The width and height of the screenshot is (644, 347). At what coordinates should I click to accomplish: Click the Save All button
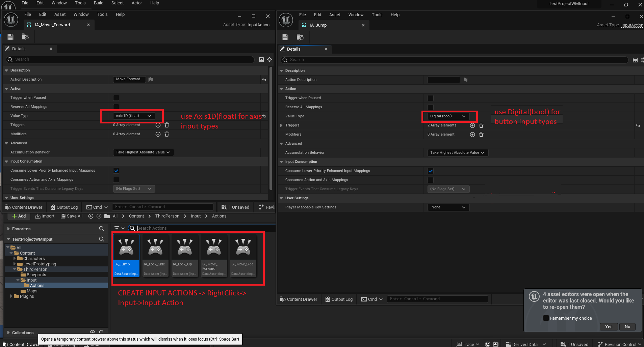point(72,216)
